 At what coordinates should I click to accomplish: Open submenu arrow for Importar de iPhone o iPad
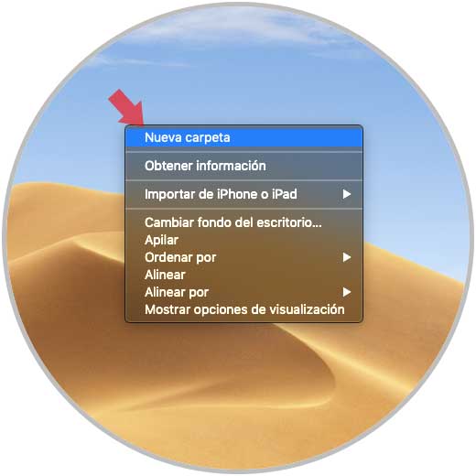[x=347, y=194]
